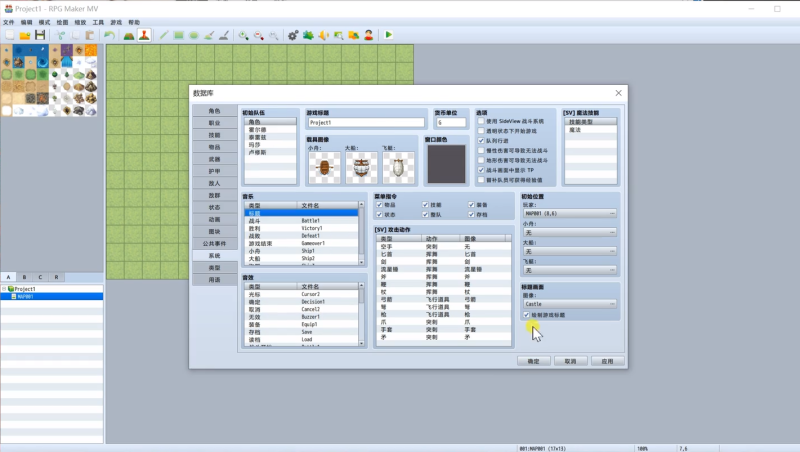Click the music list scrollbar
The image size is (800, 452).
361,233
